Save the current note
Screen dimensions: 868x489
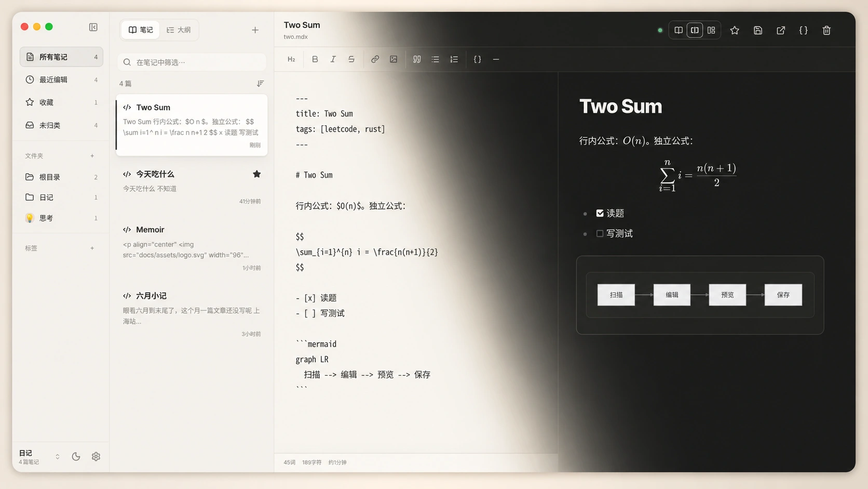tap(758, 30)
